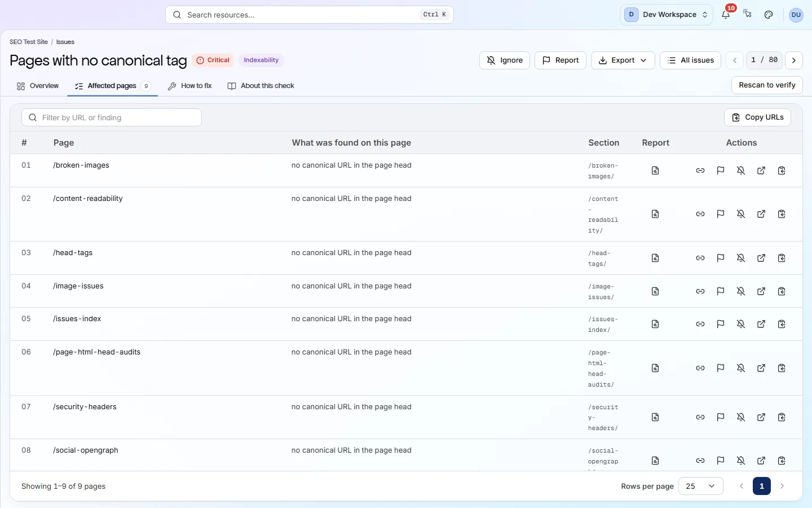Click 'Showing 1–9 of 9 pages' text

(x=63, y=486)
